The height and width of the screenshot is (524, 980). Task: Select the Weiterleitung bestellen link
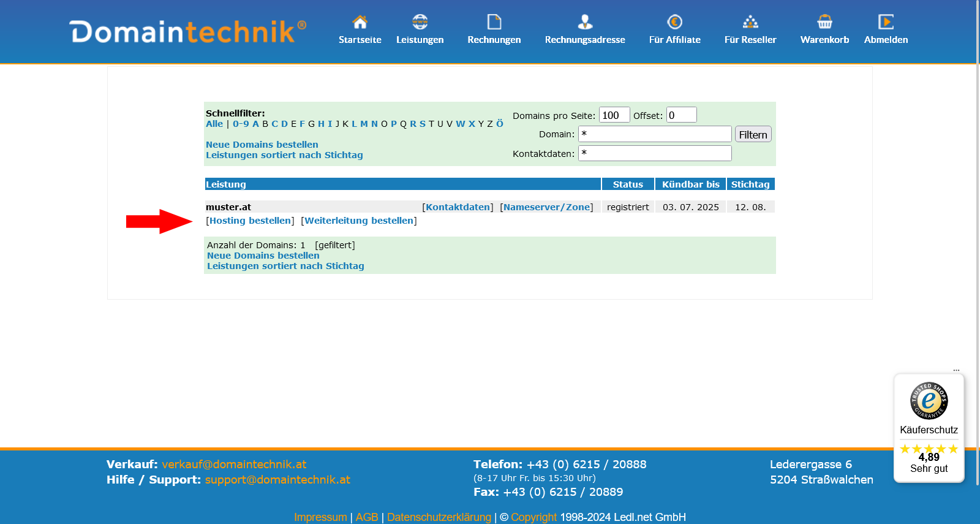click(x=359, y=221)
